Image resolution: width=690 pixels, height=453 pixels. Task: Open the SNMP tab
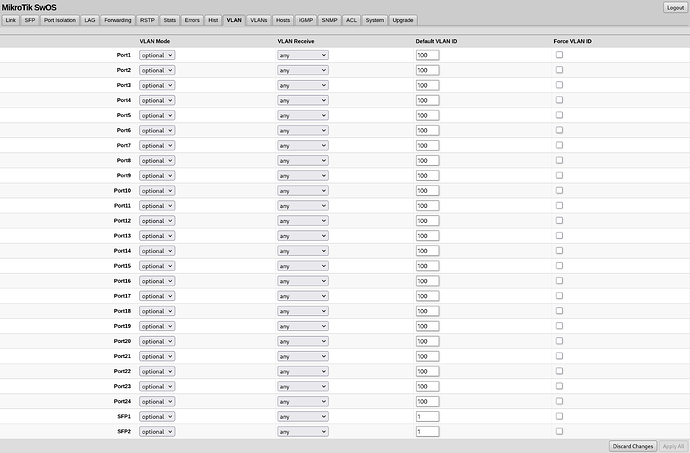[330, 20]
